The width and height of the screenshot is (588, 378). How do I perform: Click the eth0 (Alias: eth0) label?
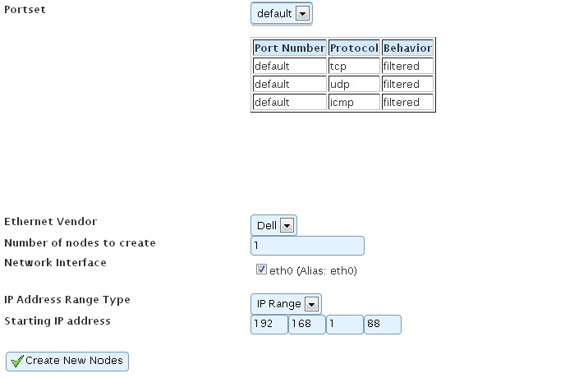tap(314, 270)
